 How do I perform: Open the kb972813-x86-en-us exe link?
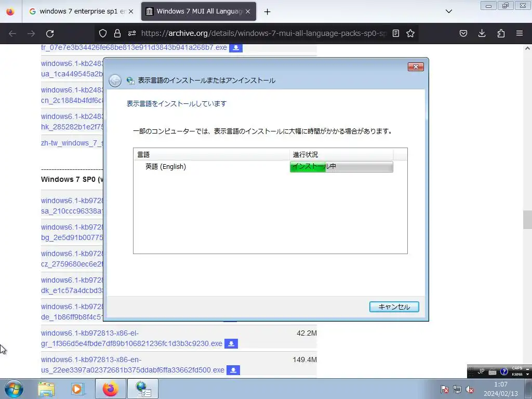132,365
